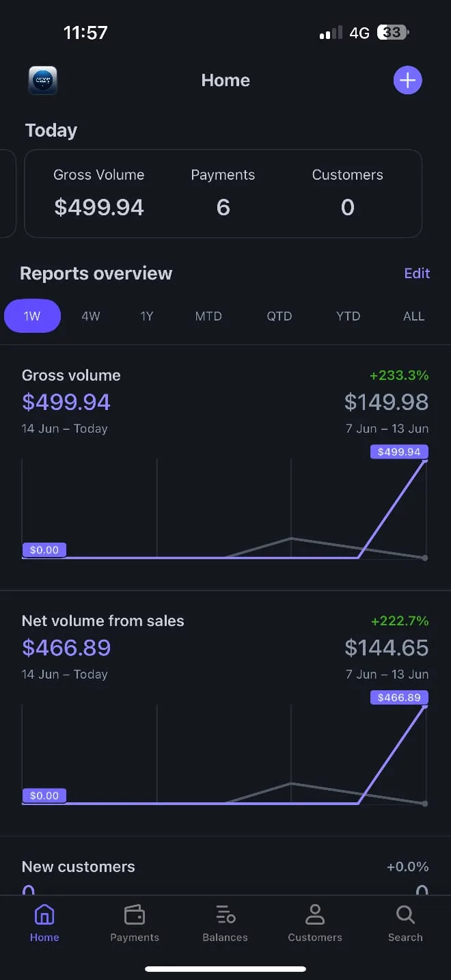Image resolution: width=451 pixels, height=980 pixels.
Task: Select the 1W time range
Action: (x=32, y=316)
